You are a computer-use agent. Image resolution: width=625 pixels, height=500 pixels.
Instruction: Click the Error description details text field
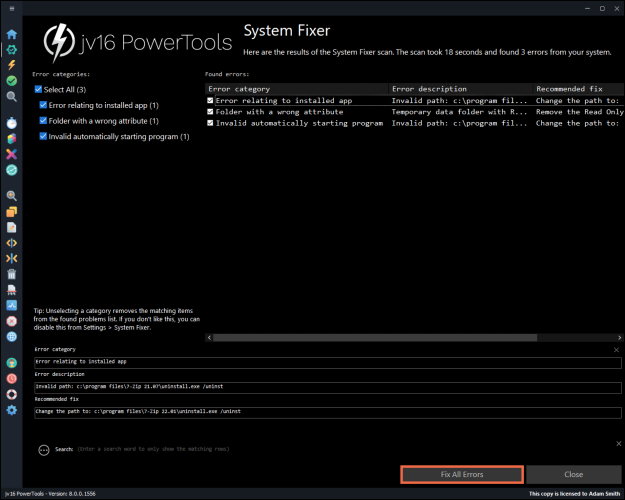click(328, 388)
